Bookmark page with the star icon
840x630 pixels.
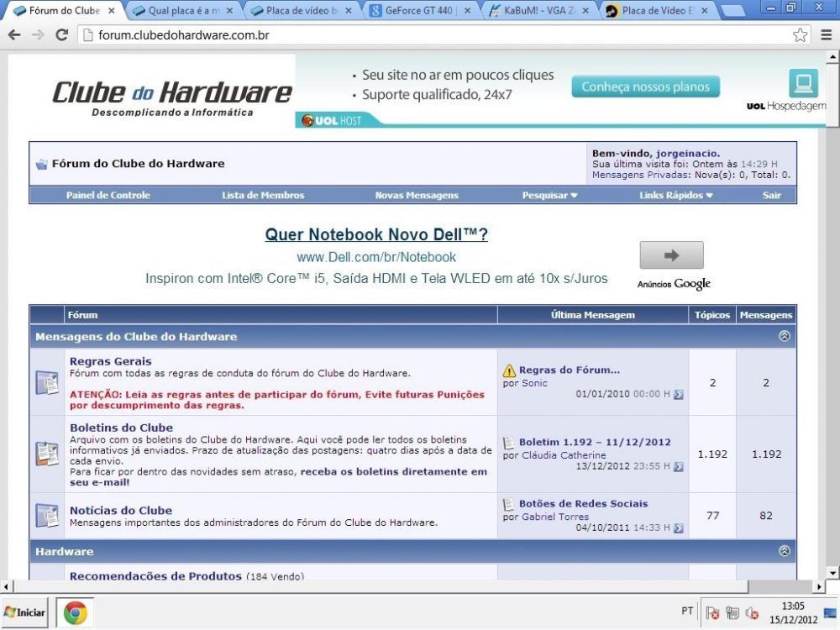coord(801,35)
